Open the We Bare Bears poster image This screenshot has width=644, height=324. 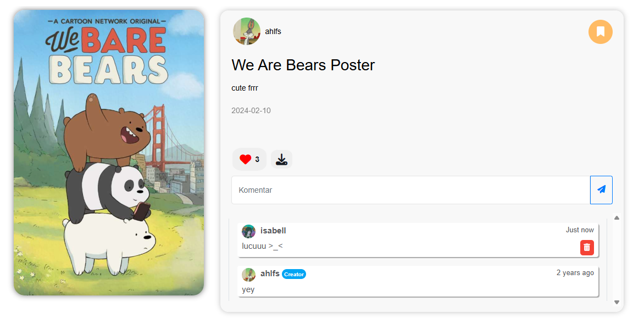tap(109, 152)
